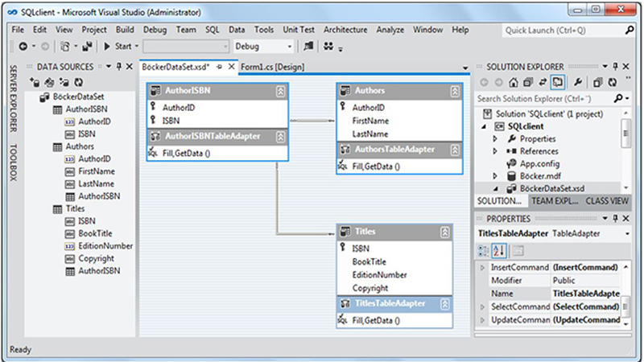644x362 pixels.
Task: Collapse the Authors table in designer
Action: pyautogui.click(x=455, y=91)
